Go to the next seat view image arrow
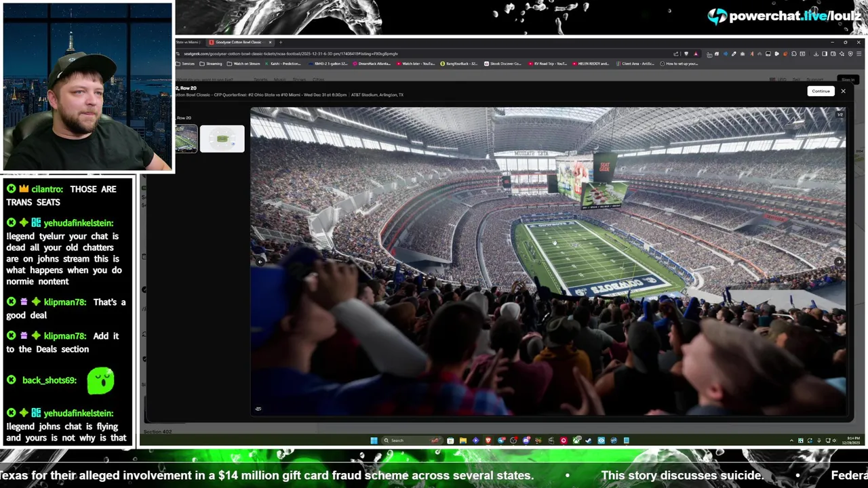Image resolution: width=868 pixels, height=488 pixels. [839, 262]
